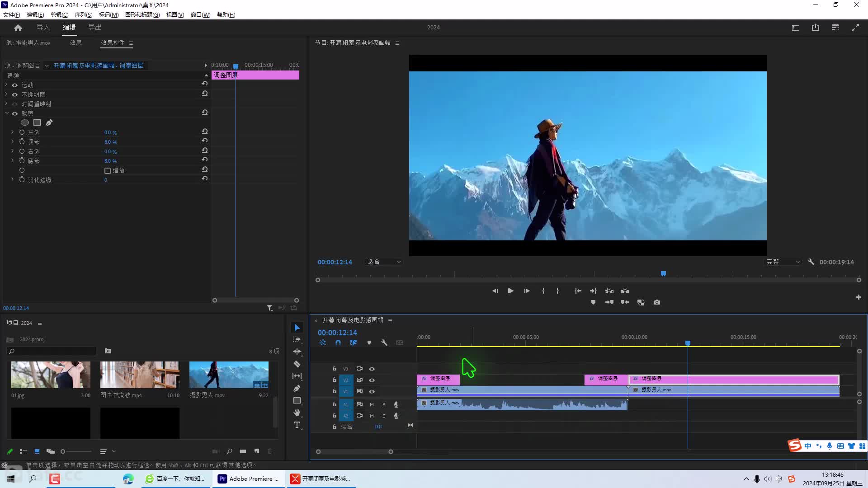The height and width of the screenshot is (488, 868).
Task: Select the free draw bezier mask pen
Action: [x=49, y=122]
